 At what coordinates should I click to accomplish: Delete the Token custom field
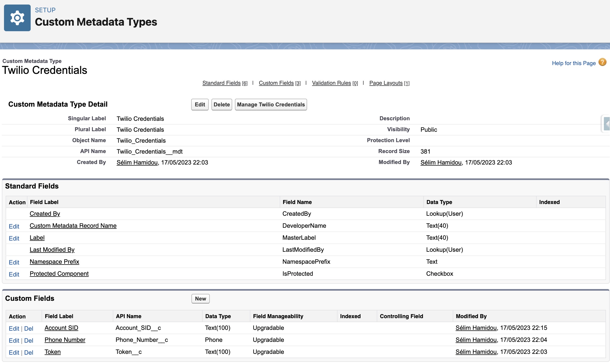[x=29, y=353]
